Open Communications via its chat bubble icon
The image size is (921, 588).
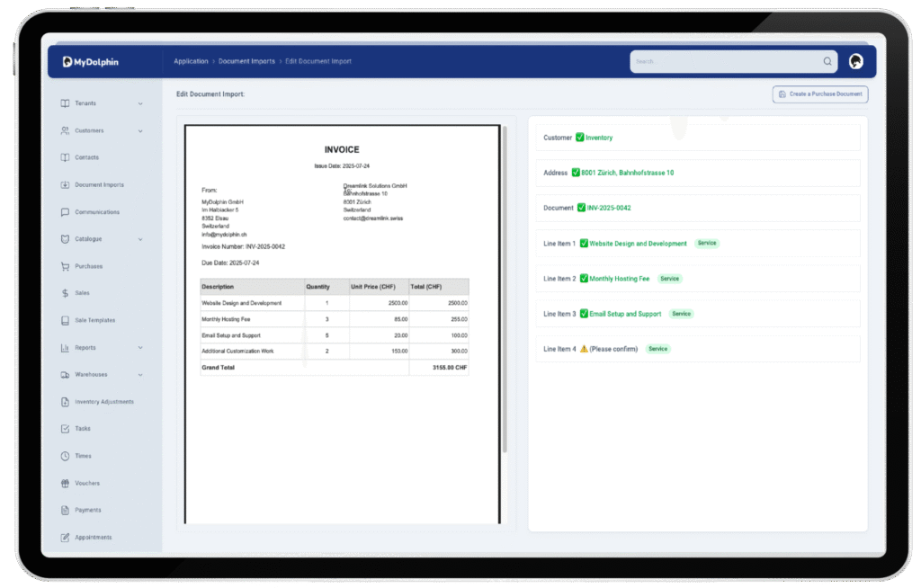(x=65, y=212)
